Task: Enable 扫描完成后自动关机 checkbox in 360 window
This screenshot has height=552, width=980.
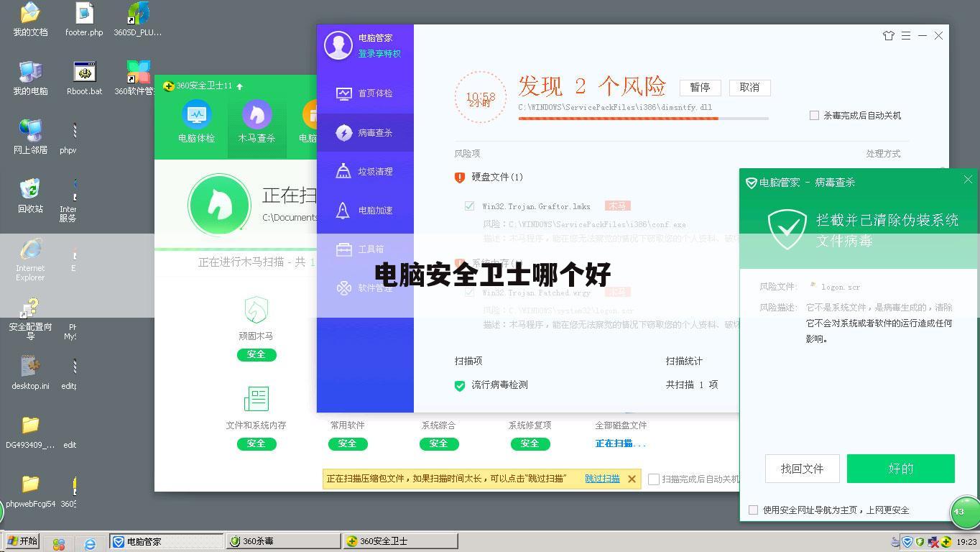Action: coord(654,479)
